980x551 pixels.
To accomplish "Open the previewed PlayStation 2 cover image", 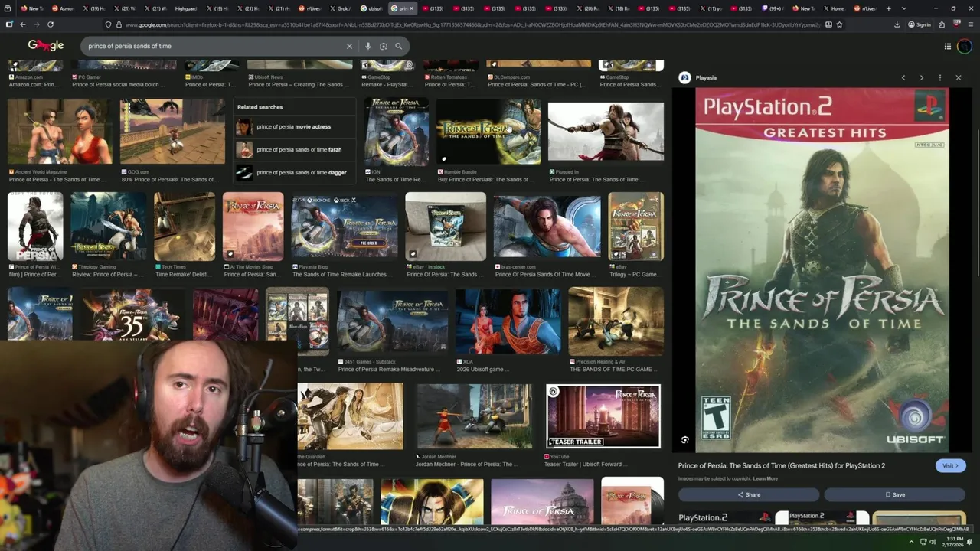I will 822,269.
